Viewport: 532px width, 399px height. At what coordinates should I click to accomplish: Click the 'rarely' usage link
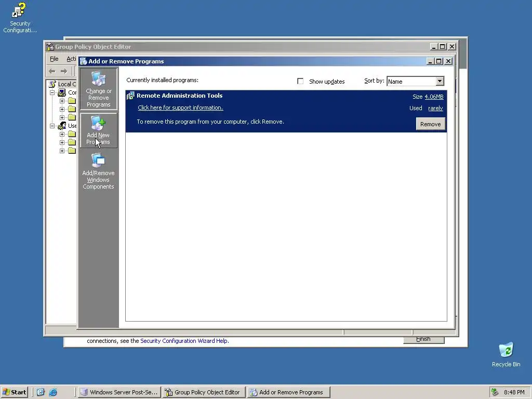435,108
